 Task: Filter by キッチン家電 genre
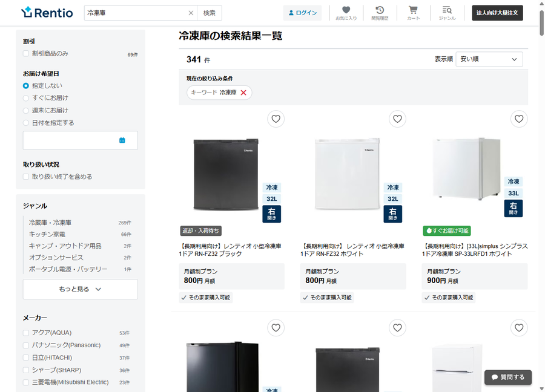coord(47,234)
